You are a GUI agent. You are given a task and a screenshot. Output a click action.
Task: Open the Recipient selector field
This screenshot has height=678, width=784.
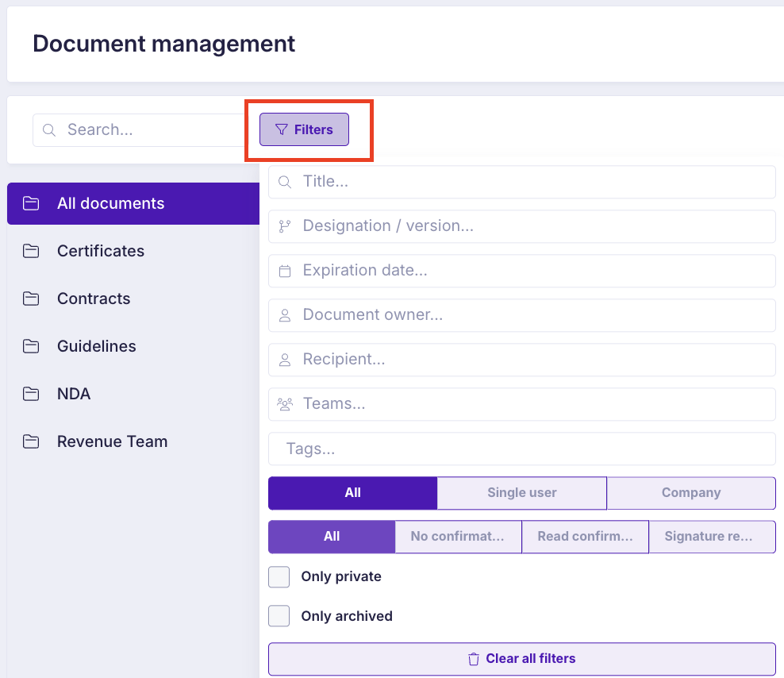click(x=521, y=360)
